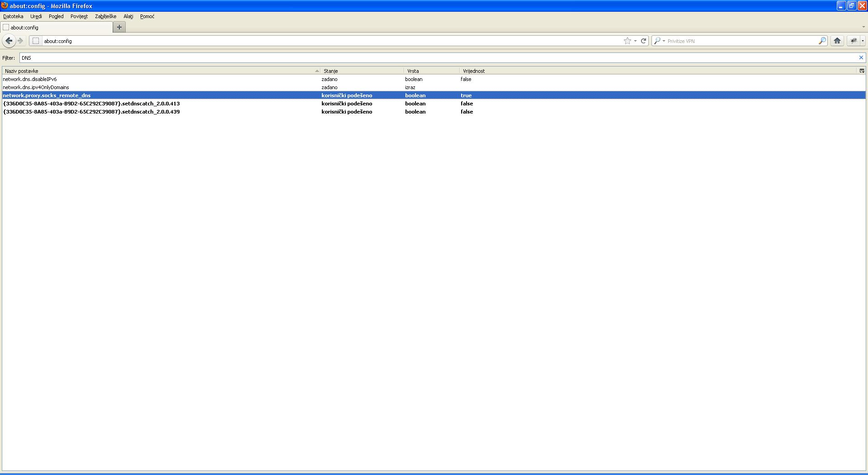Image resolution: width=868 pixels, height=475 pixels.
Task: Open the add-on button dropdown arrow
Action: click(863, 41)
